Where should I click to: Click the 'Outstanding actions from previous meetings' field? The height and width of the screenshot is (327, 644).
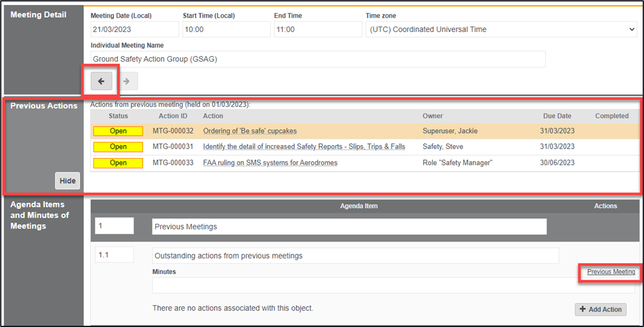point(355,256)
